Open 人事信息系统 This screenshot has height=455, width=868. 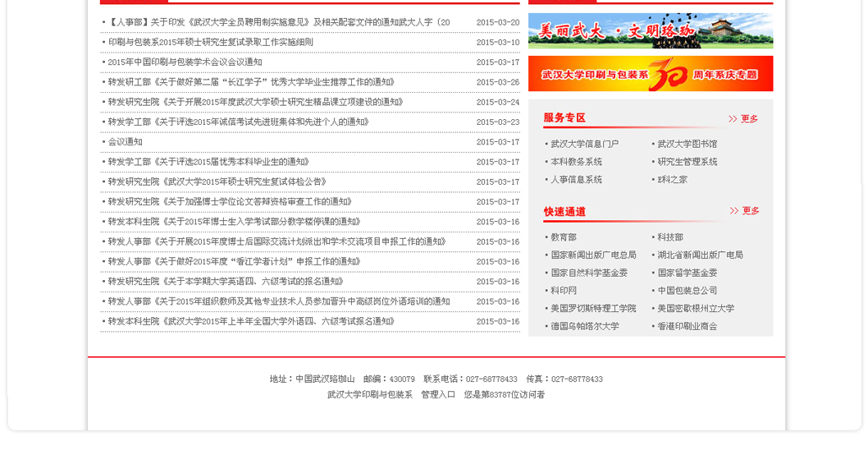576,180
